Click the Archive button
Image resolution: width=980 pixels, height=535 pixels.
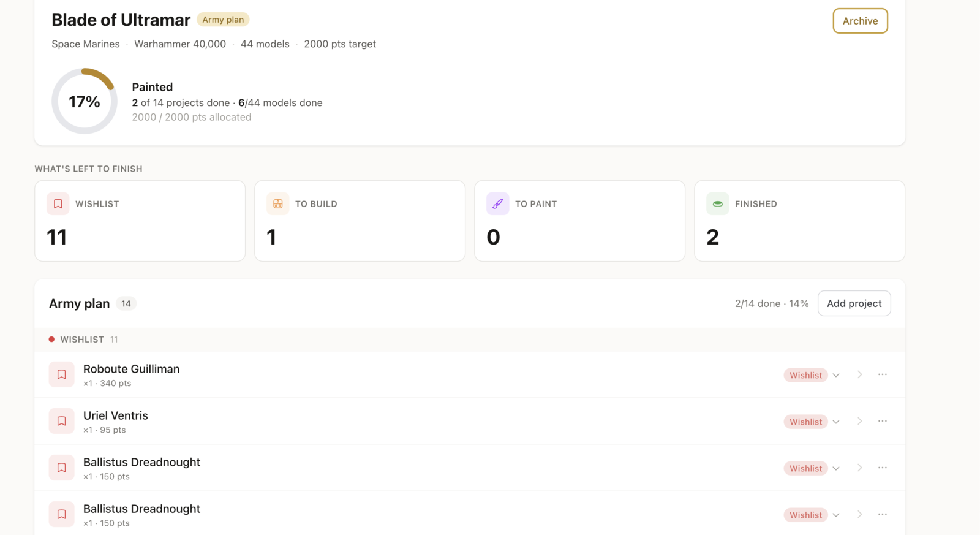860,21
